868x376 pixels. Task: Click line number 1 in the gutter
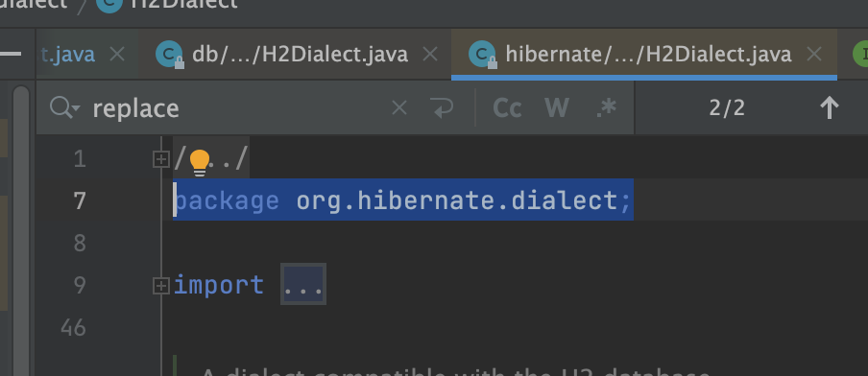pyautogui.click(x=80, y=159)
